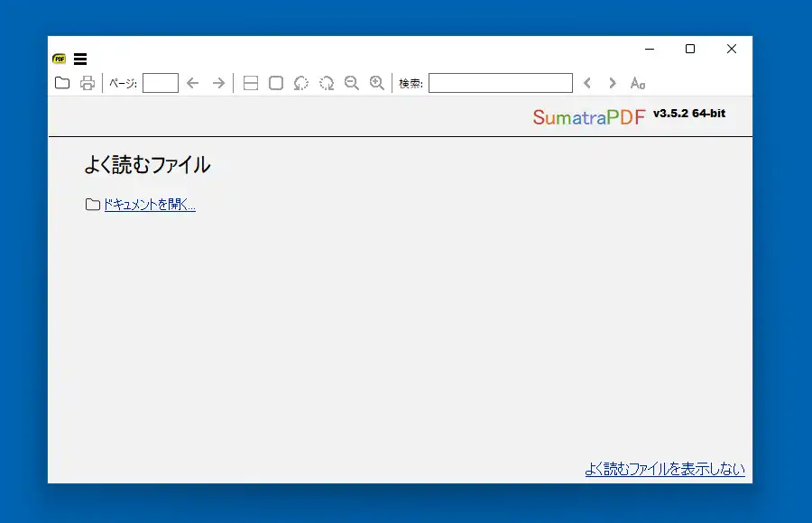Click the folder icon beside ドキュメントを開く
This screenshot has width=812, height=523.
(x=93, y=205)
